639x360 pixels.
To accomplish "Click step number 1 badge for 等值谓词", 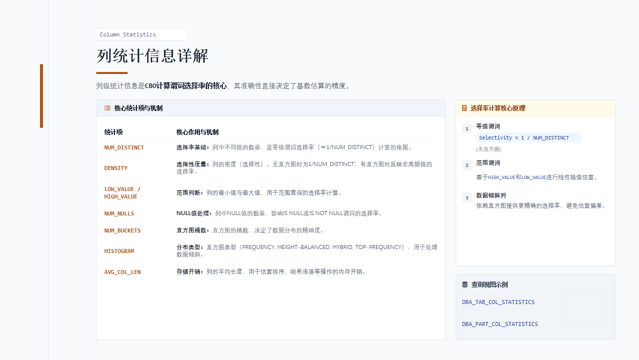I will click(467, 129).
